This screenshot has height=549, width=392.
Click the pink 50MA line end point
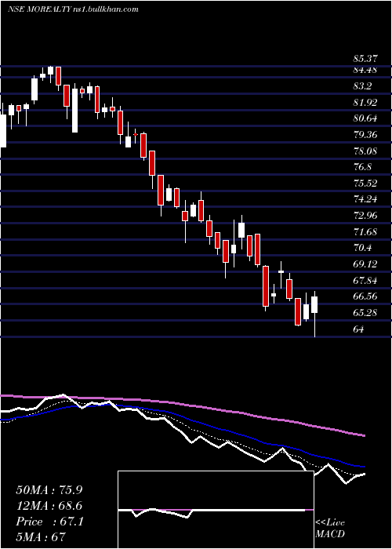365,436
